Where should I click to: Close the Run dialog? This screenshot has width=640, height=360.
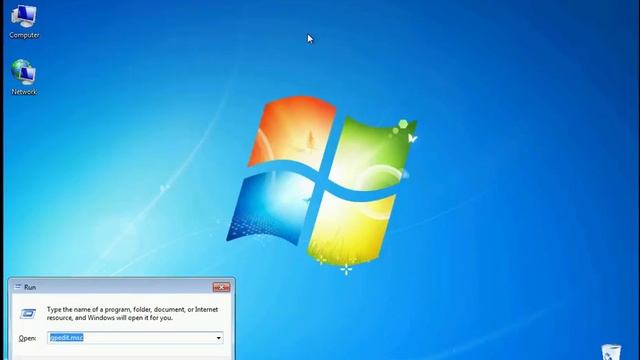point(221,287)
